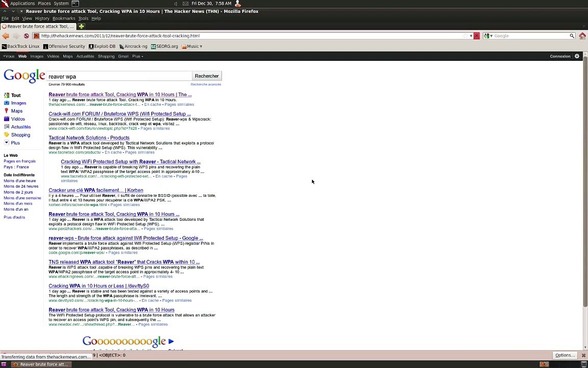This screenshot has height=368, width=588.
Task: Open the Places menu
Action: pyautogui.click(x=44, y=4)
